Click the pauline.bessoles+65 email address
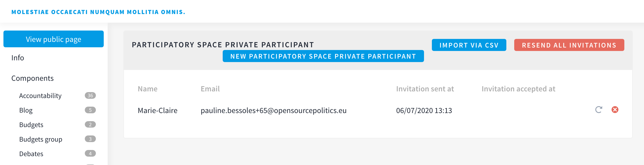Viewport: 644px width, 165px height. click(274, 110)
